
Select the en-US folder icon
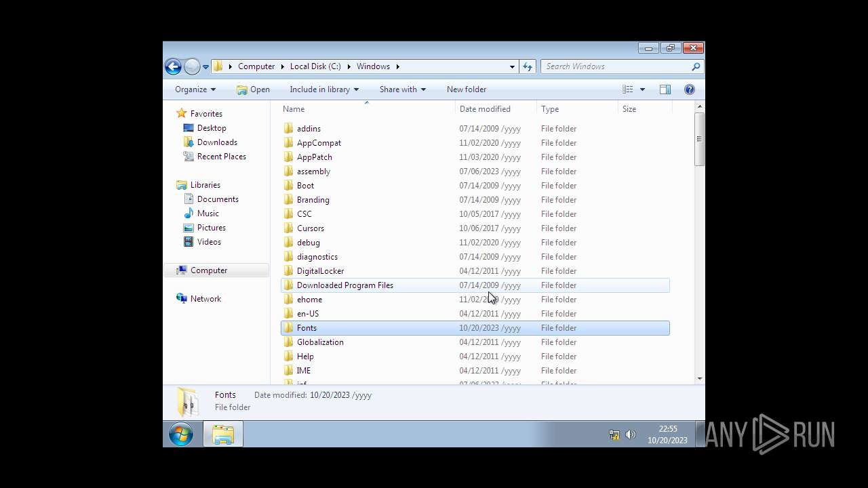288,314
